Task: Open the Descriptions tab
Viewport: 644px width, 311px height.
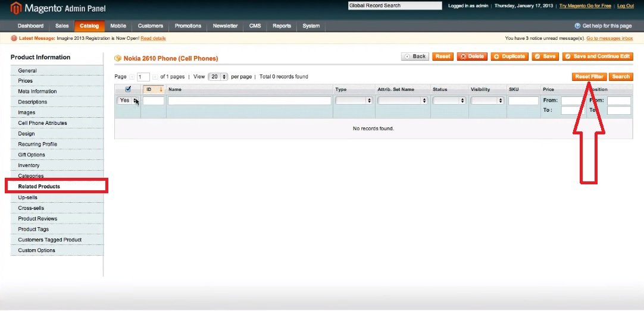Action: [x=57, y=102]
